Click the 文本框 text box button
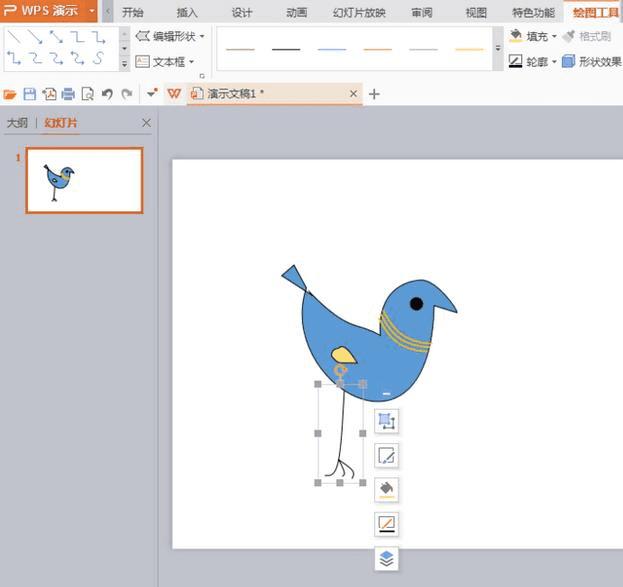Viewport: 623px width, 587px height. pos(165,61)
